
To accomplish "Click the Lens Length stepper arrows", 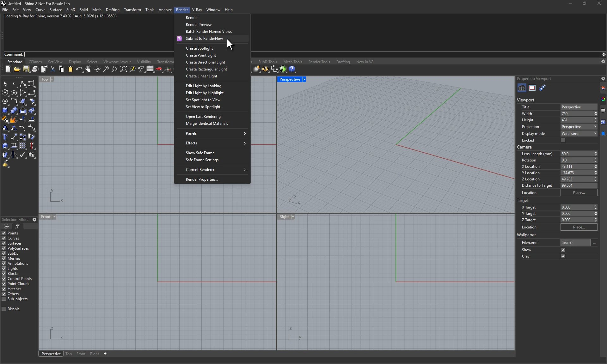I will (x=596, y=154).
